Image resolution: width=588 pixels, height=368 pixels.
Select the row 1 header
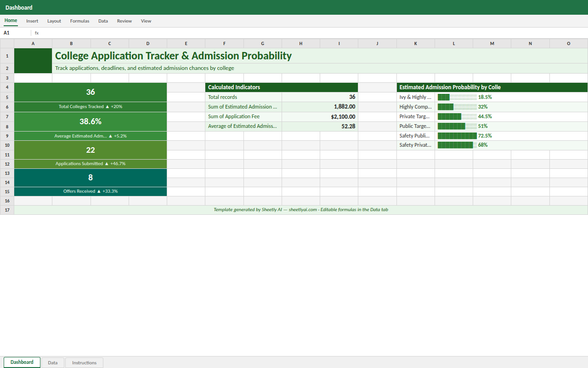[x=7, y=56]
